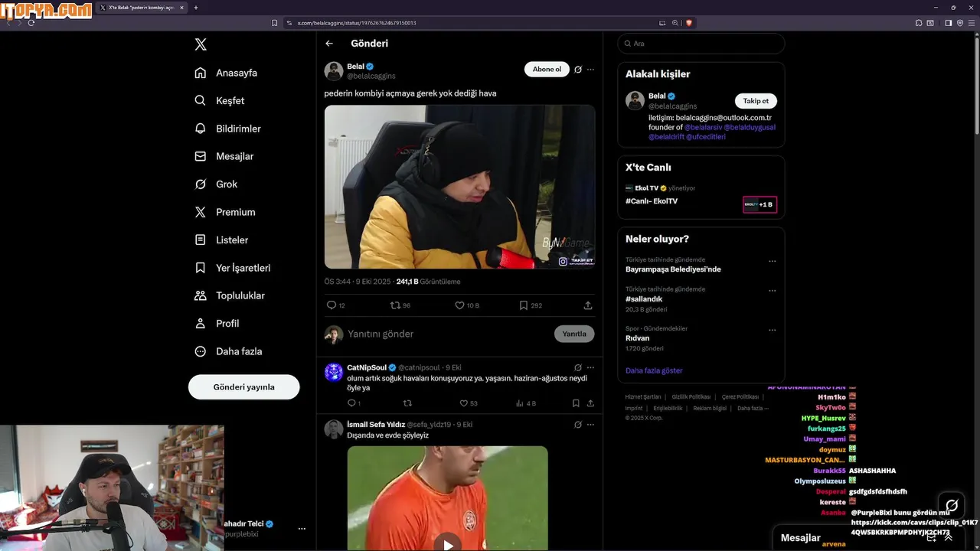Click the Takip et button for Belal
Screen dimensions: 980x551
coord(756,101)
